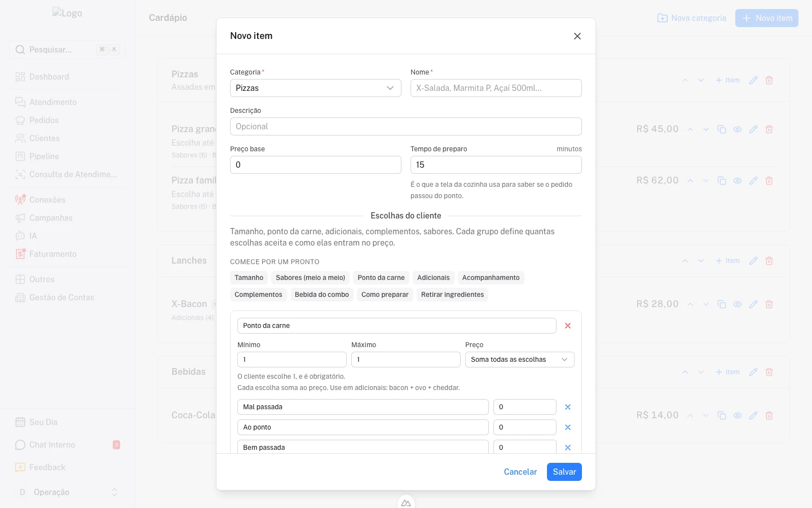Edit the R$ 62,00 pizza item
Image resolution: width=812 pixels, height=508 pixels.
pos(753,181)
